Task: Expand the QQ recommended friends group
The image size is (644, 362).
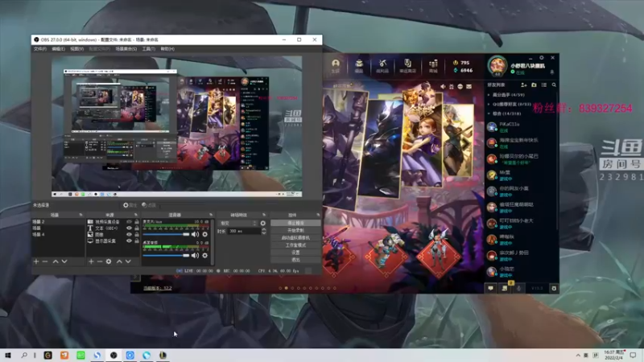Action: [x=489, y=105]
